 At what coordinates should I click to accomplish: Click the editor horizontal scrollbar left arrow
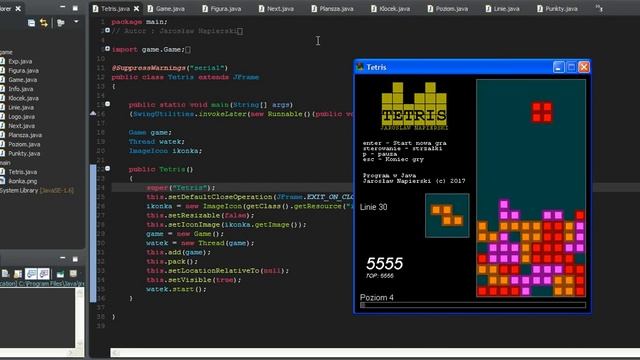coord(116,353)
